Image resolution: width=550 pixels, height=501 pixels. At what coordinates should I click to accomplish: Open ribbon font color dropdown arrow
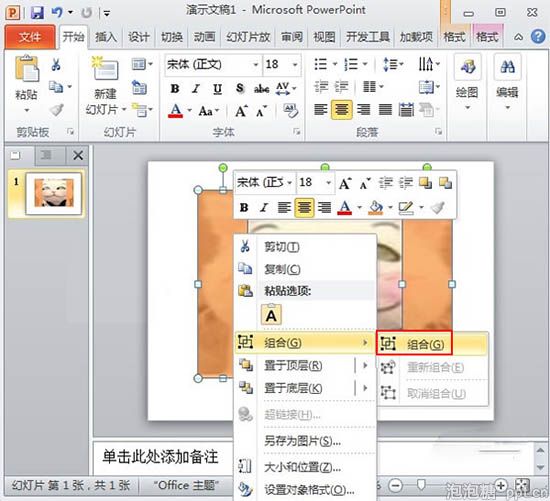(x=189, y=111)
